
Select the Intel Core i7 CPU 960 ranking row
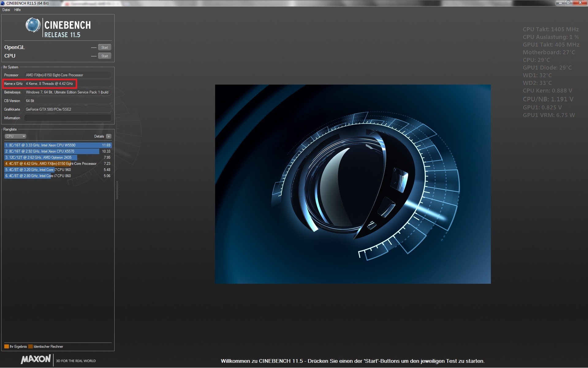pos(58,170)
